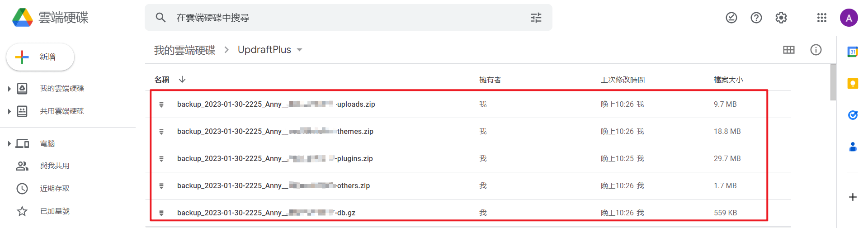
Task: Click the Google Drive logo
Action: tap(22, 18)
